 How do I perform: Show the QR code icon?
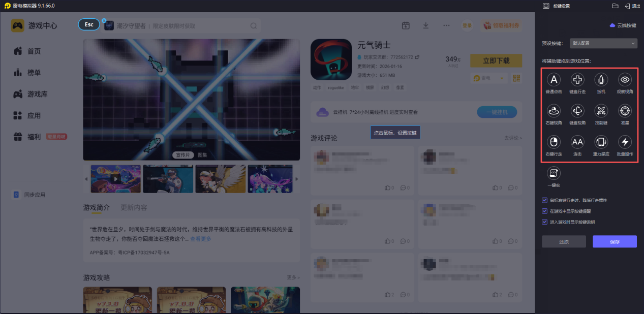point(516,78)
